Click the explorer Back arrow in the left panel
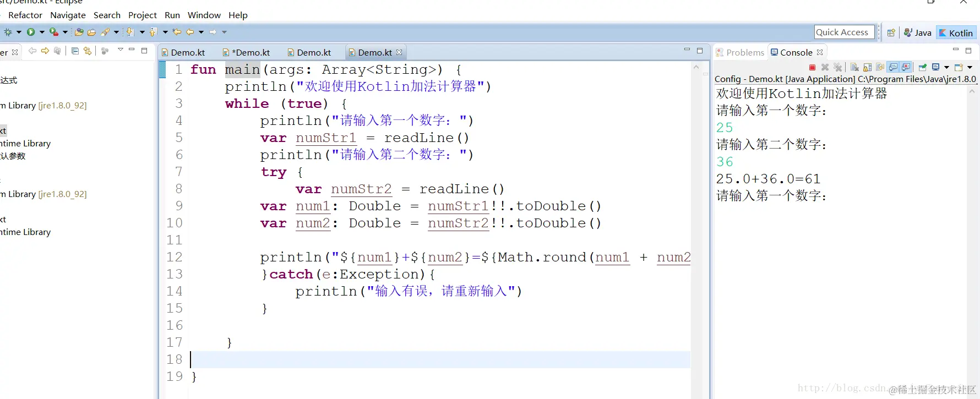The width and height of the screenshot is (980, 399). click(32, 51)
